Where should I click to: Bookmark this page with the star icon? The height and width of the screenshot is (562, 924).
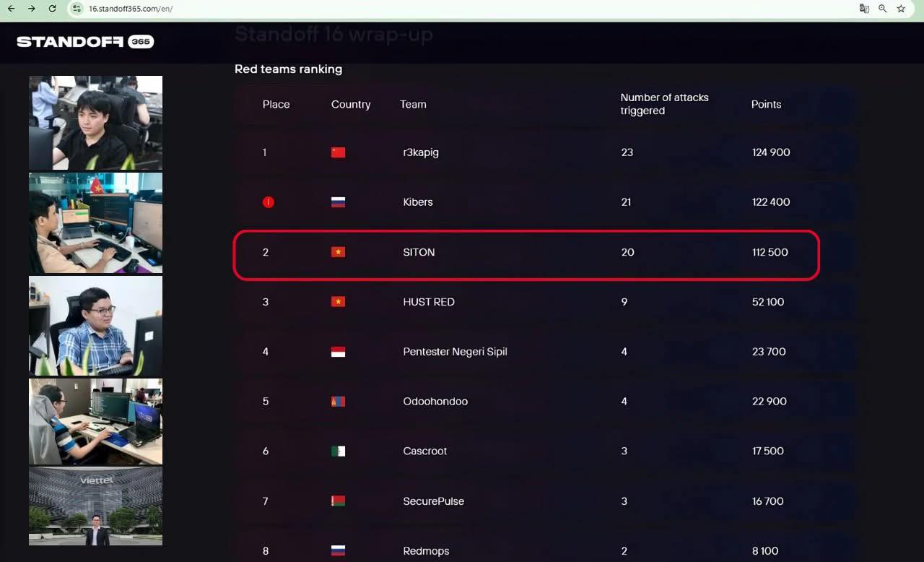[901, 9]
